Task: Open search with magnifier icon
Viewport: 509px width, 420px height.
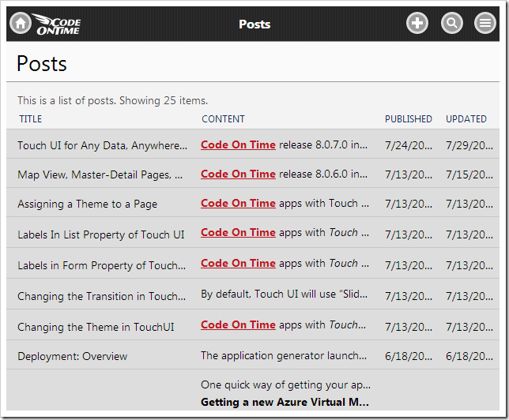Action: 451,23
